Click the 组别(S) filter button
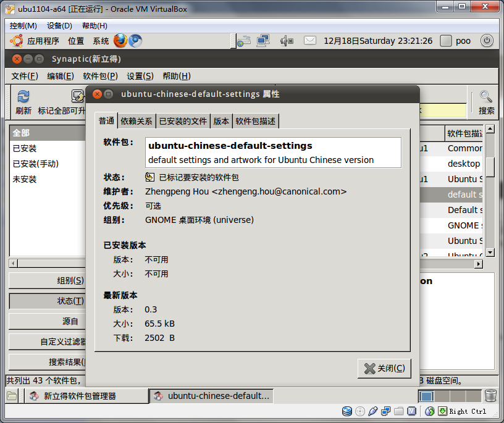This screenshot has width=504, height=423. coord(47,280)
